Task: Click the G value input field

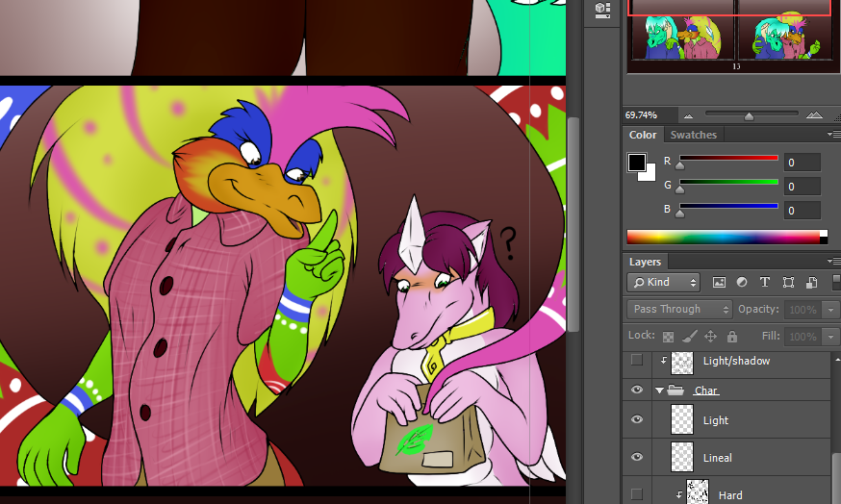Action: 802,187
